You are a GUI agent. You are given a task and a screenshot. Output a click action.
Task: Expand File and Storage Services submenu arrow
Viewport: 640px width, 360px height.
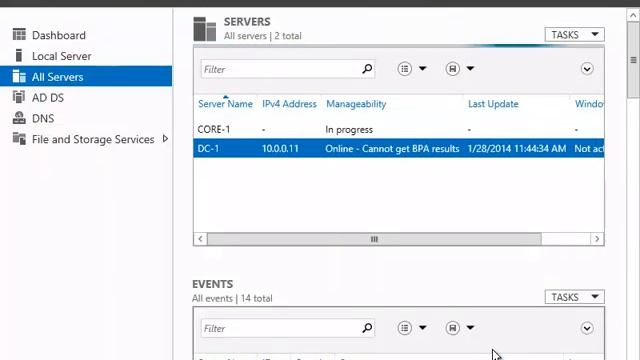(165, 139)
